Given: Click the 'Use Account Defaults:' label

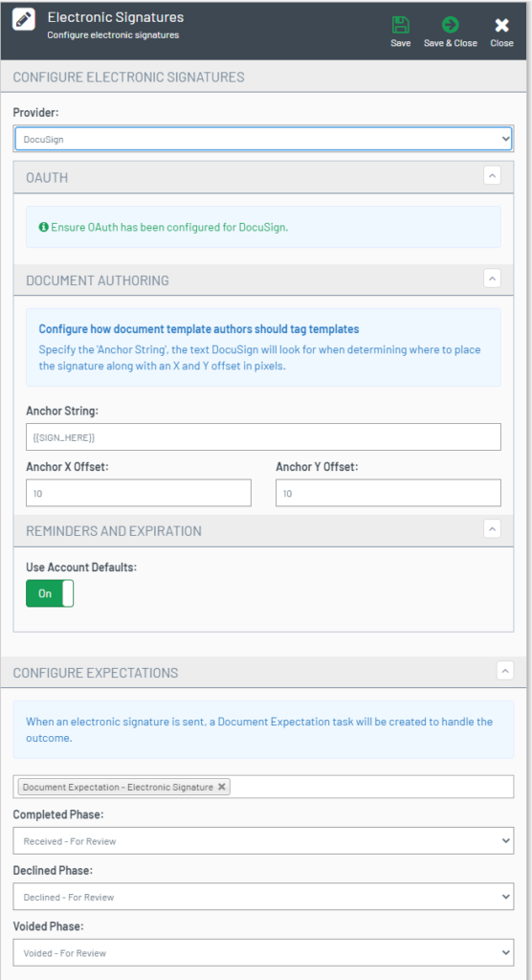Looking at the screenshot, I should point(81,567).
